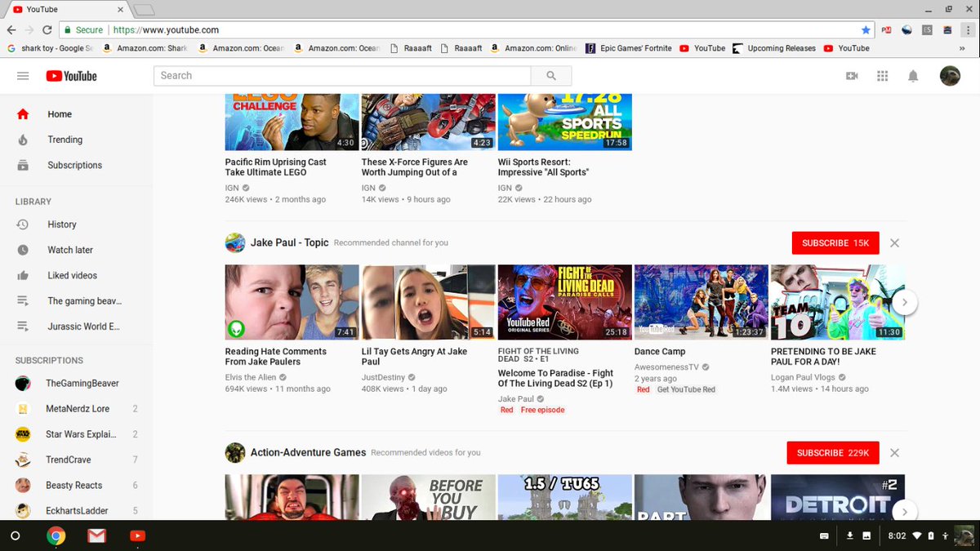Show next videos in Action-Adventure row
This screenshot has width=980, height=551.
(903, 511)
